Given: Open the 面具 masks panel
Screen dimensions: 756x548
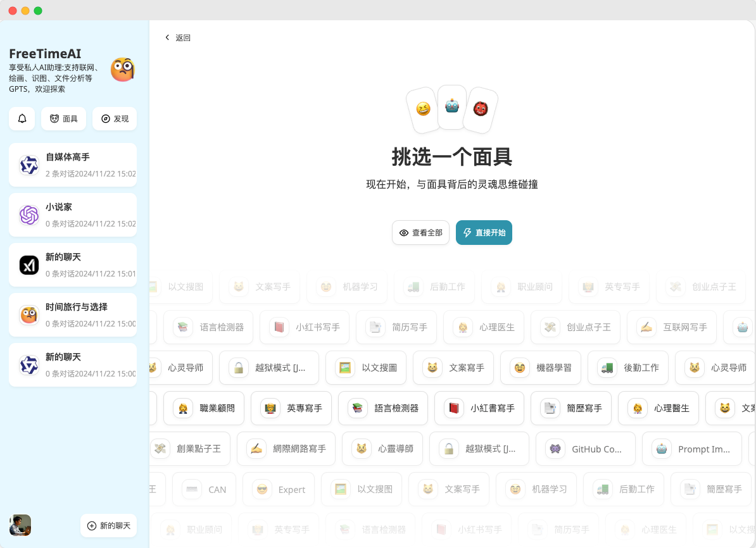Looking at the screenshot, I should point(63,119).
